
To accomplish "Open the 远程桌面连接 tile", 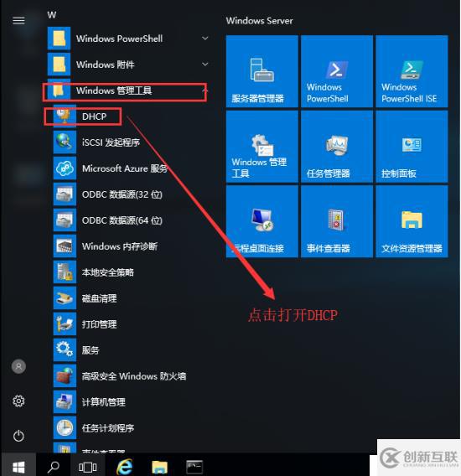I will (x=262, y=221).
